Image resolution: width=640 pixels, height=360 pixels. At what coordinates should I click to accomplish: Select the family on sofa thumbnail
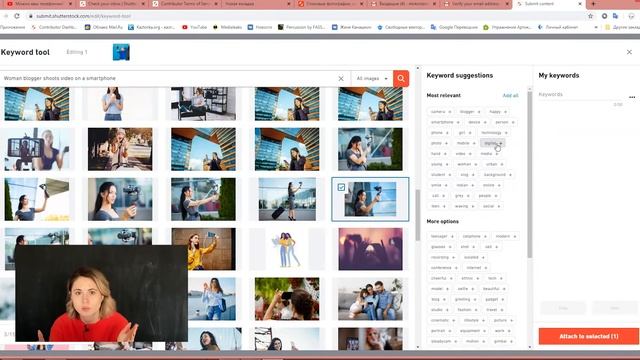pos(370,299)
